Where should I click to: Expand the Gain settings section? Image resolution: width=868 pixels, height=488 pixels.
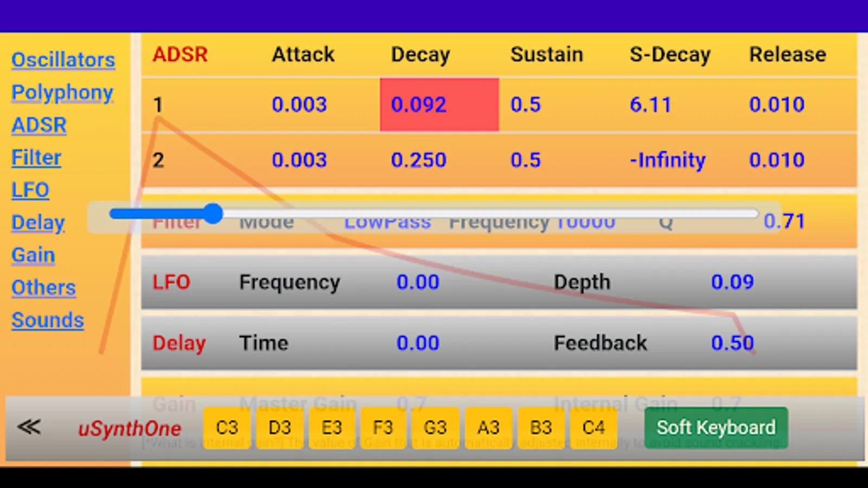pyautogui.click(x=33, y=255)
